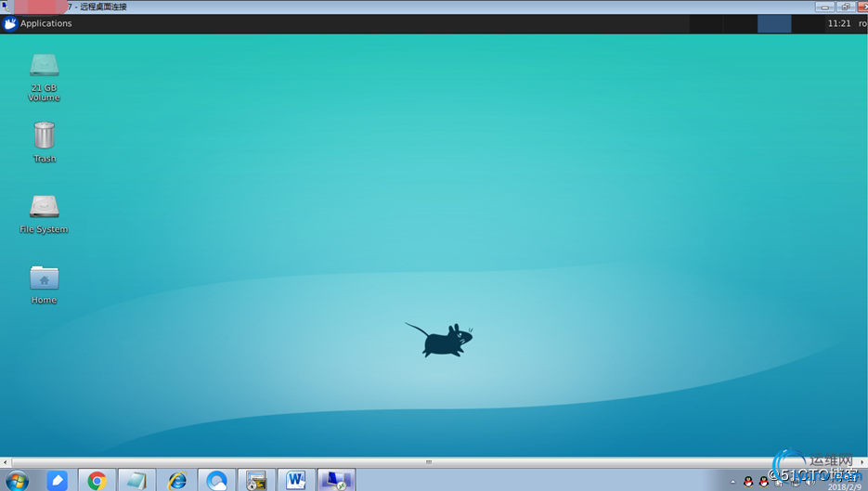This screenshot has height=491, width=868.
Task: Show hidden system tray icons
Action: pyautogui.click(x=732, y=482)
